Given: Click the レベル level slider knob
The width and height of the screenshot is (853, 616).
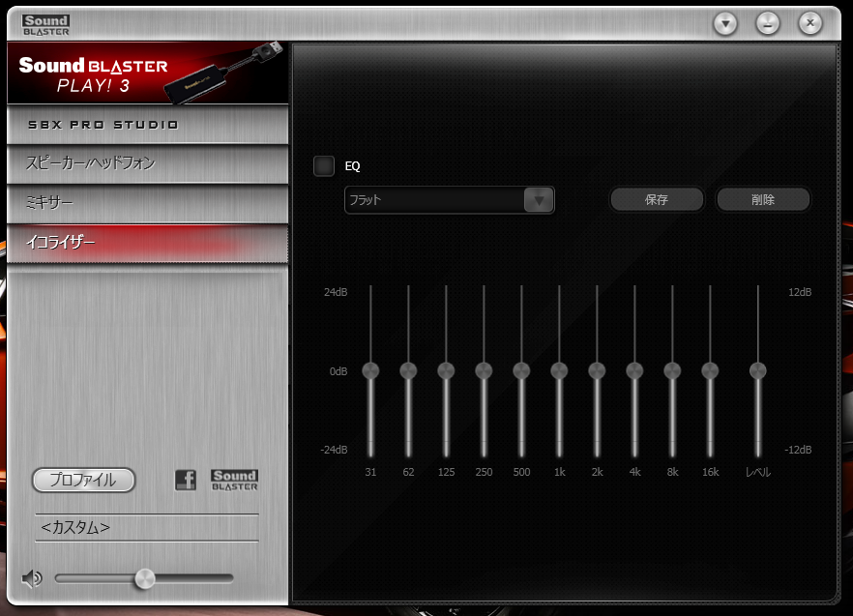Looking at the screenshot, I should pyautogui.click(x=758, y=370).
